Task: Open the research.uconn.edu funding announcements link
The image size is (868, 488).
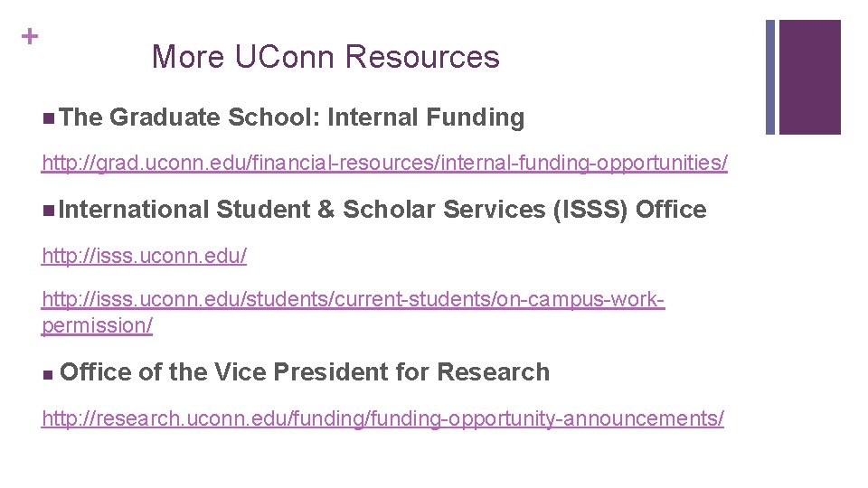Action: [x=382, y=418]
